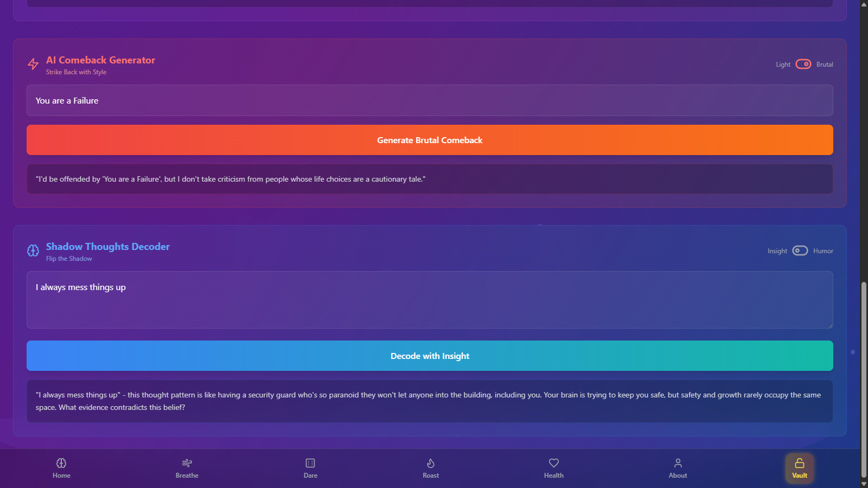This screenshot has height=488, width=868.
Task: Click the 'Light' label of the comeback toggle
Action: click(x=783, y=65)
